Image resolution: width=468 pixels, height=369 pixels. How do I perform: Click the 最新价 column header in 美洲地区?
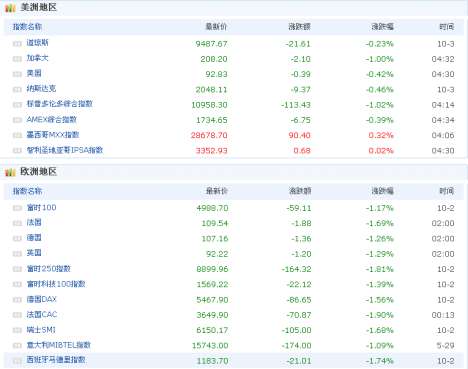216,27
